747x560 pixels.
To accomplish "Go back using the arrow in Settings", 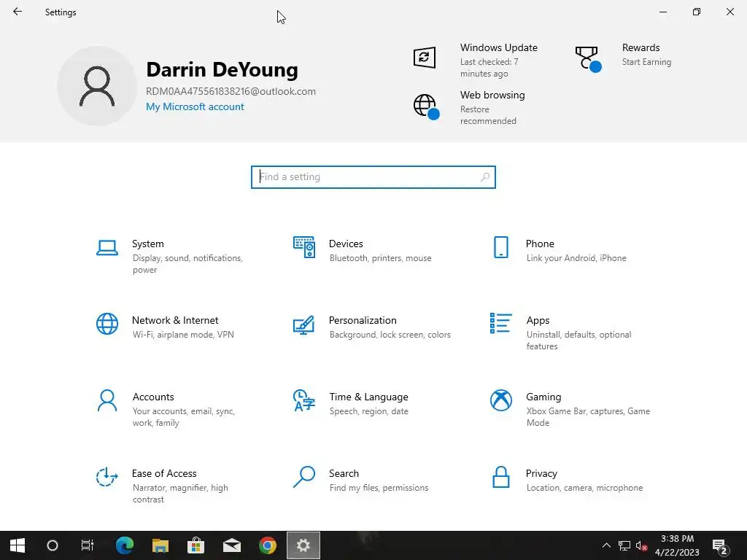I will click(x=18, y=12).
